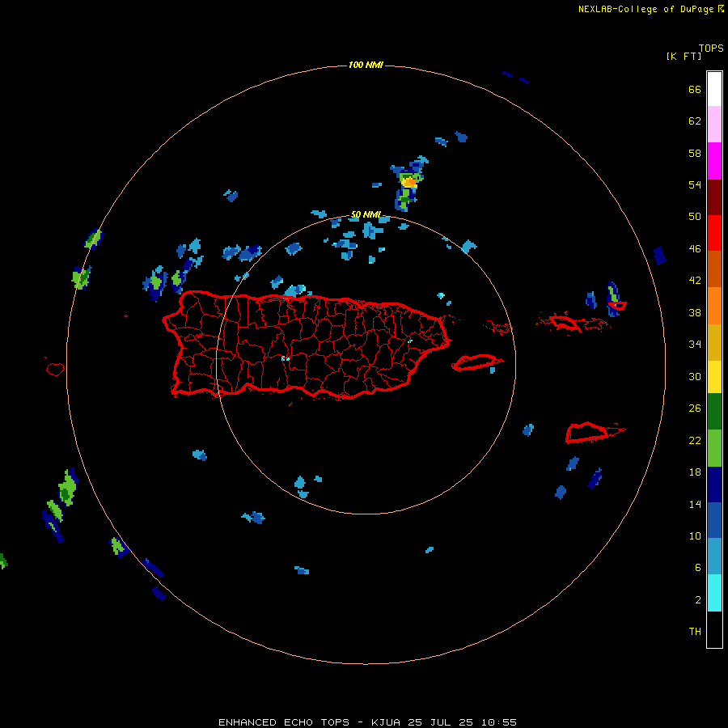728x728 pixels.
Task: Select the 26 legend value
Action: [695, 408]
